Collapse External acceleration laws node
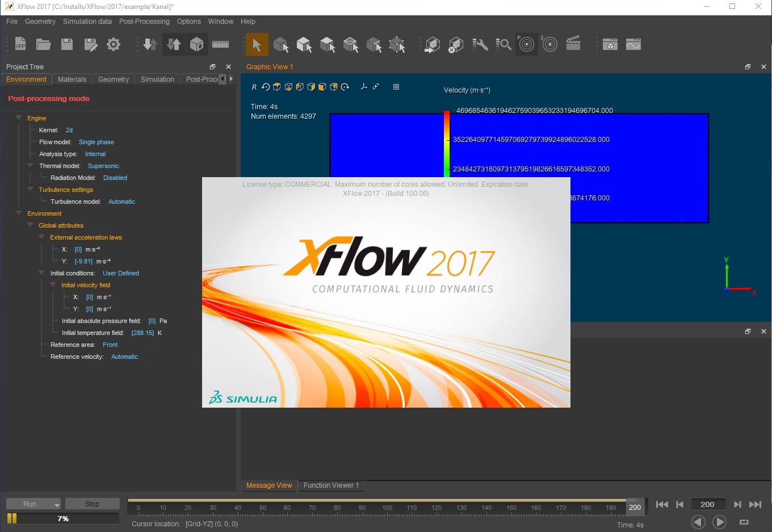 41,237
